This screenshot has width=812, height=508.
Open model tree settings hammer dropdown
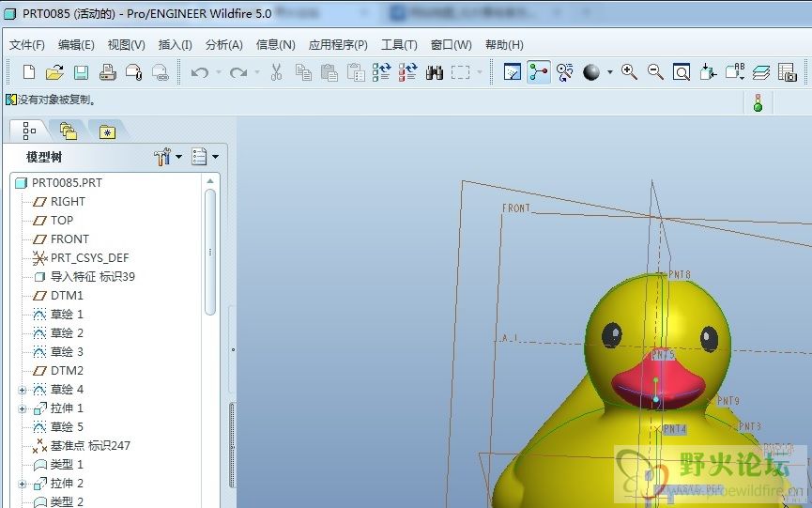click(x=168, y=157)
